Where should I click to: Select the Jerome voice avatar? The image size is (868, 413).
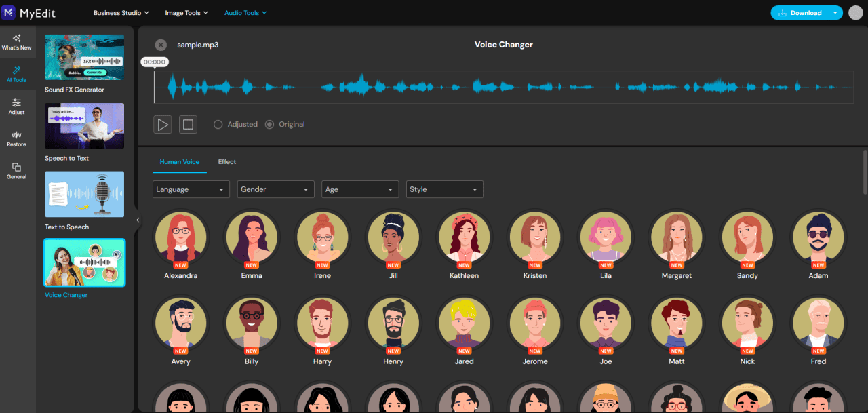535,323
